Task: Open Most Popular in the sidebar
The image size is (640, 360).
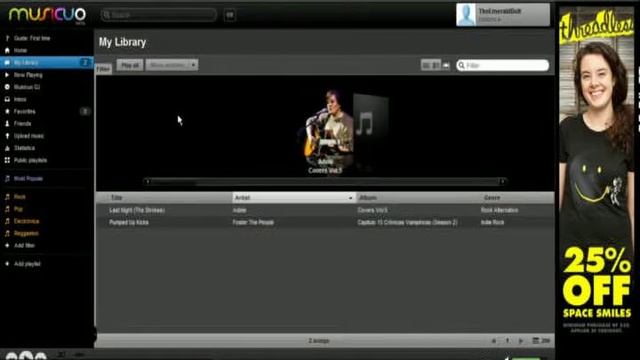Action: [28, 179]
